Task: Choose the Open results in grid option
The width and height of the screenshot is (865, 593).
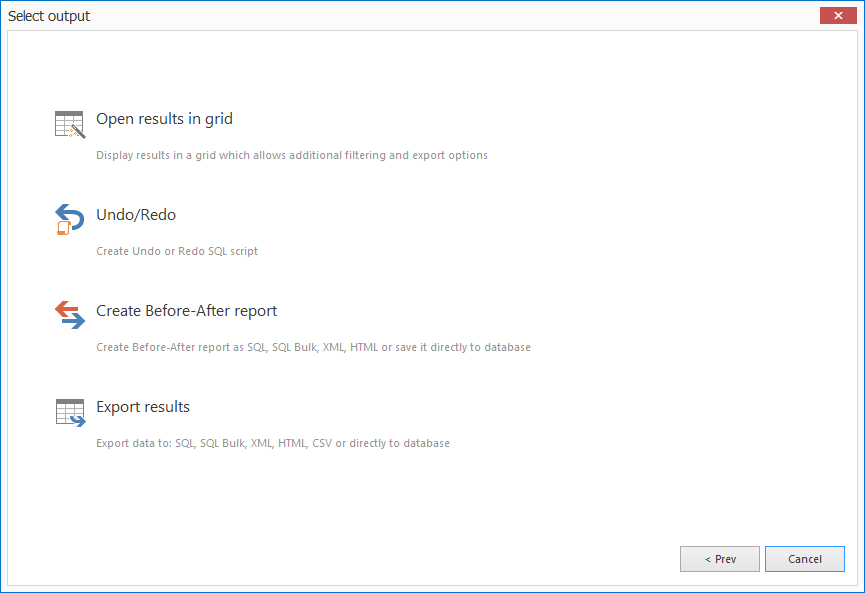Action: pos(164,118)
